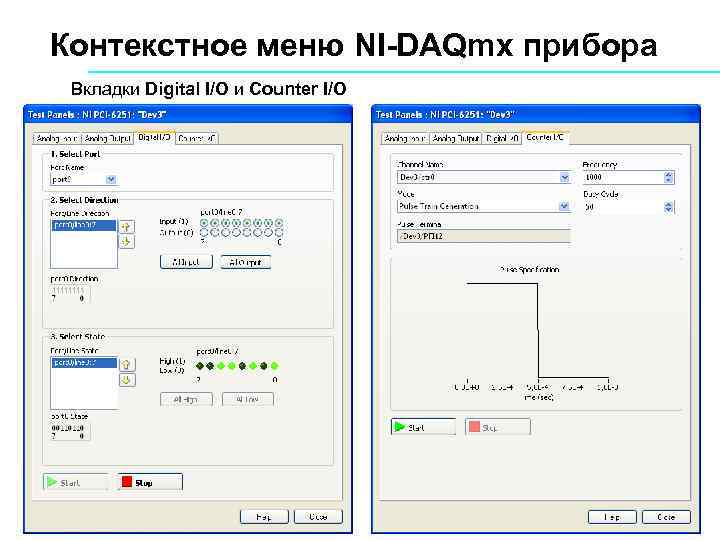720x540 pixels.
Task: Switch to Analog Output tab in left window
Action: coord(107,138)
